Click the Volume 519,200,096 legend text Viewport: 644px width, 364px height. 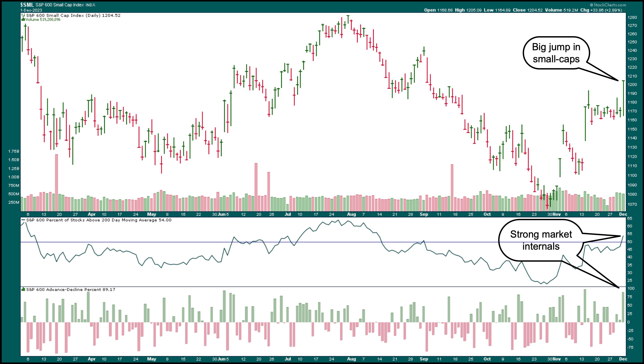point(43,19)
